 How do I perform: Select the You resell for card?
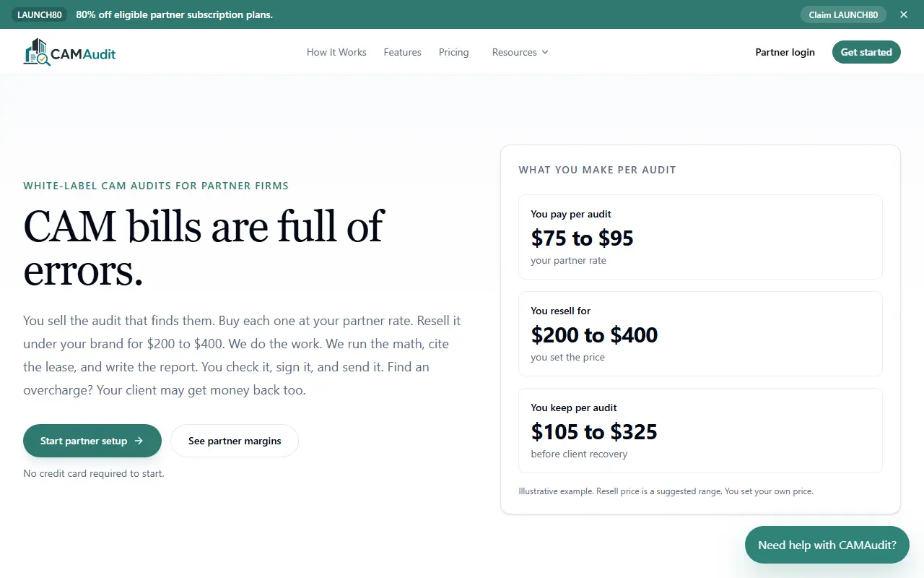(700, 334)
